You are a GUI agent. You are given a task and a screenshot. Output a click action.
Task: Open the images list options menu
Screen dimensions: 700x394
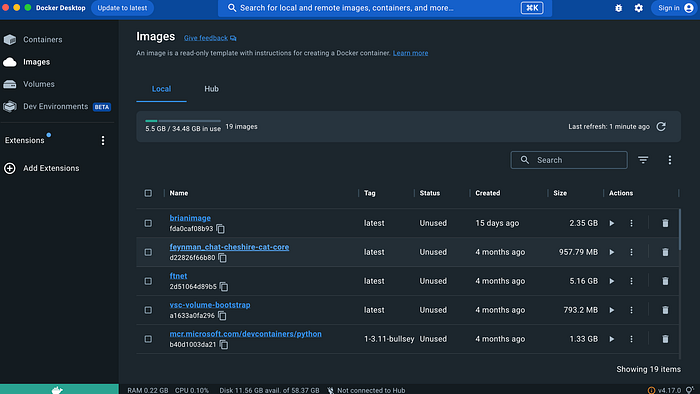coord(670,160)
